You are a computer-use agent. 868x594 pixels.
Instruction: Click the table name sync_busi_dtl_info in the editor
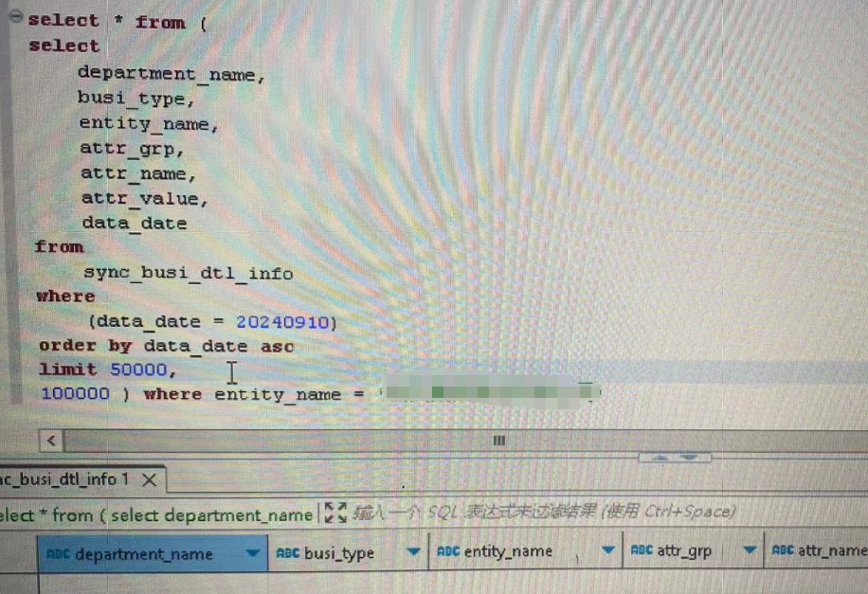[189, 273]
